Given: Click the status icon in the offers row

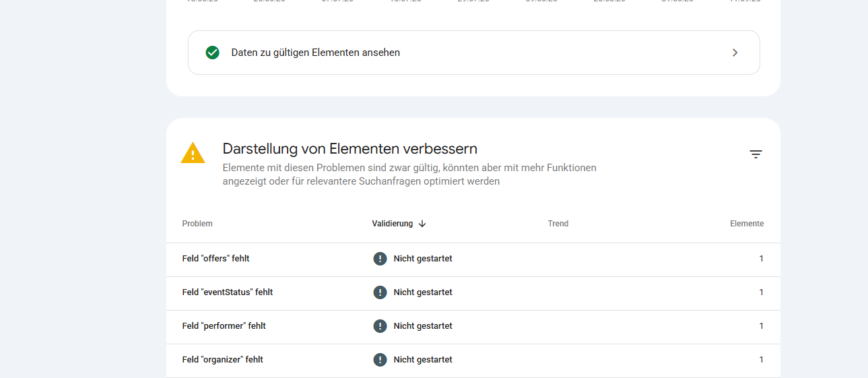Looking at the screenshot, I should (380, 259).
